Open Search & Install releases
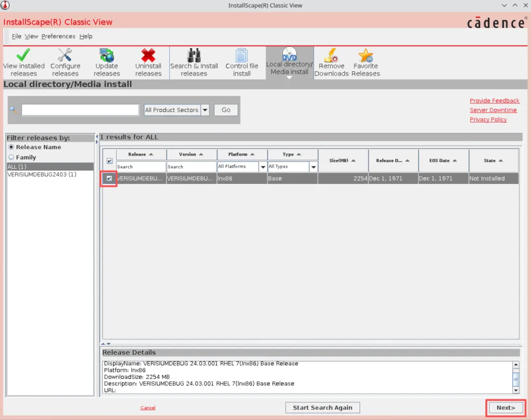This screenshot has height=420, width=531. (194, 63)
